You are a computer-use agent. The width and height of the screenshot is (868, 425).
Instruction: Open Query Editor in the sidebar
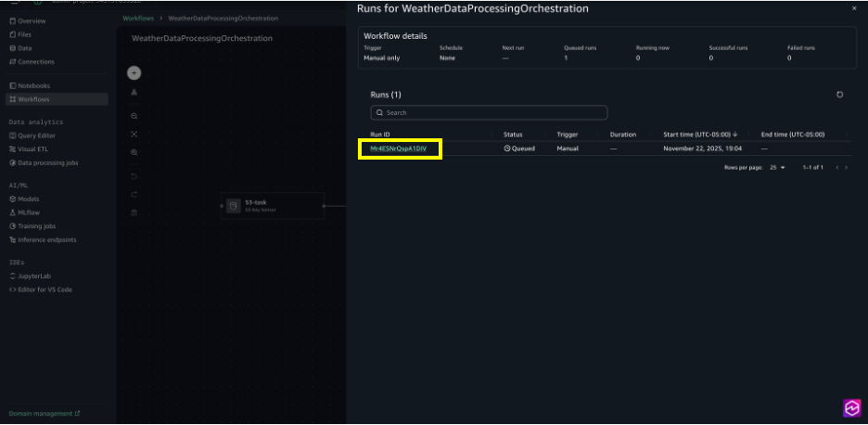click(x=36, y=135)
